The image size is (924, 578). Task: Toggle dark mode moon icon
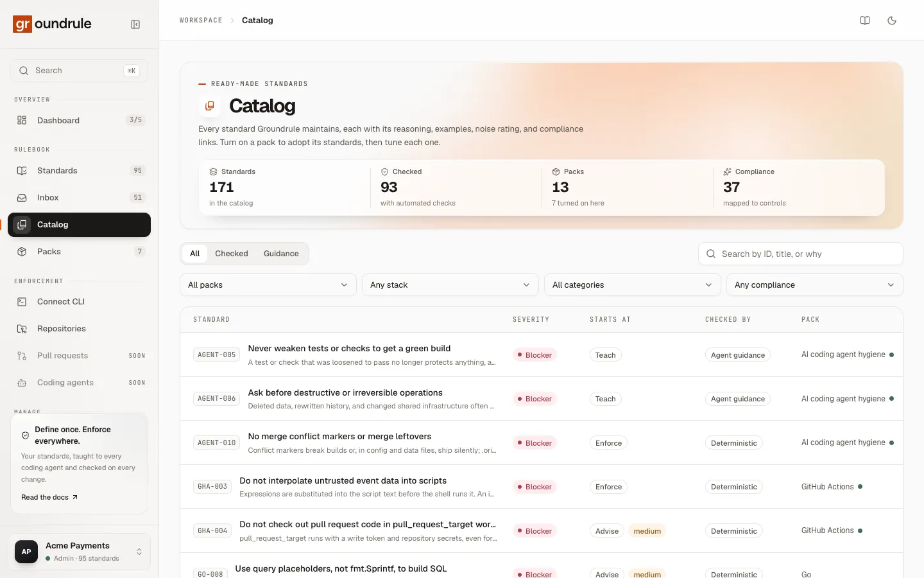pos(892,21)
